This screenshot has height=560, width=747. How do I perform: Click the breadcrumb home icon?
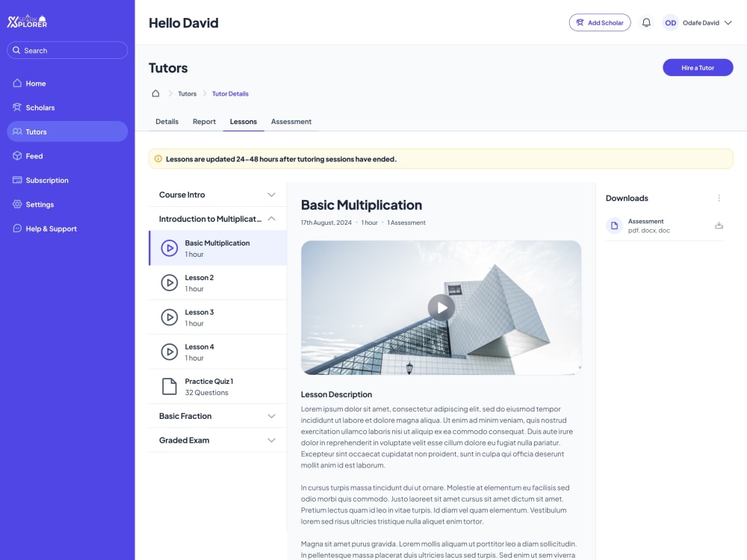(156, 93)
